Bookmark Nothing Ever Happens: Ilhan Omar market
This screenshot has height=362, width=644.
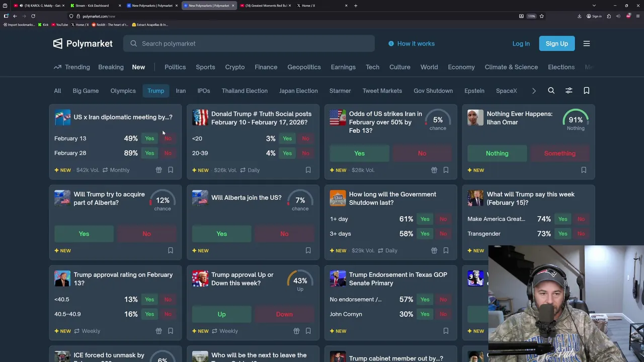coord(584,170)
